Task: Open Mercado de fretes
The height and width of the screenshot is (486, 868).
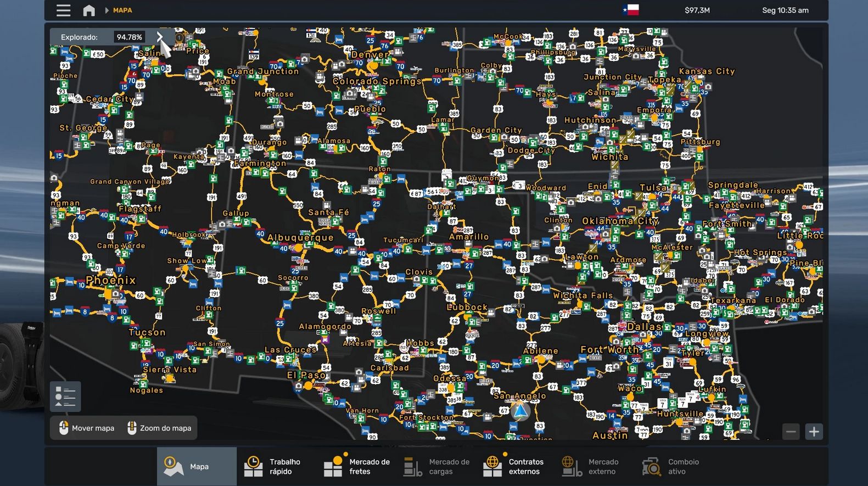Action: (x=356, y=466)
